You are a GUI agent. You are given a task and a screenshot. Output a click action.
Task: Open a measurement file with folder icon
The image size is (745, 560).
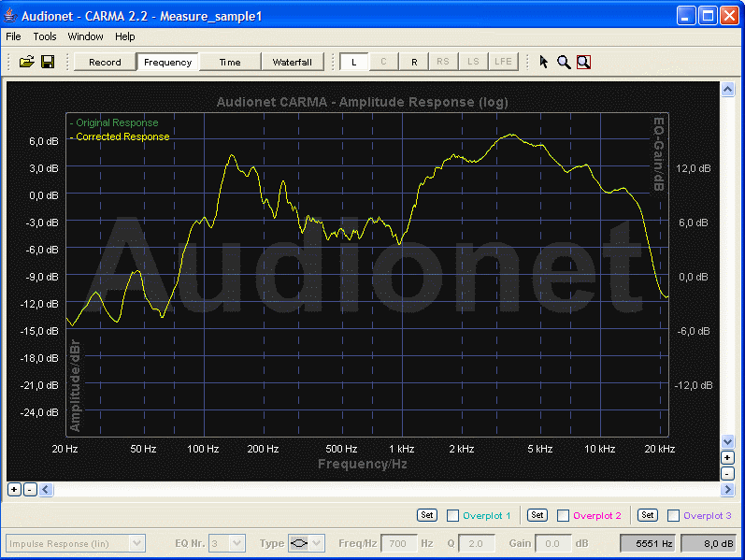click(26, 62)
